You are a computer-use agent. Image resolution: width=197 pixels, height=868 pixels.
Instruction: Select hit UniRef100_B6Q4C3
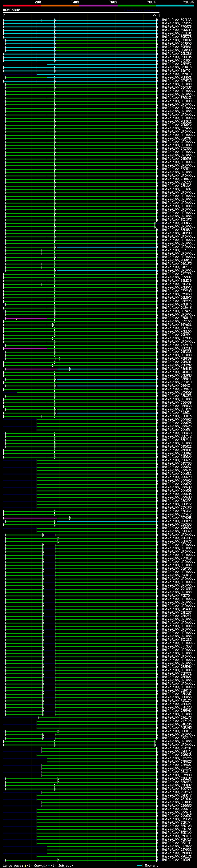[x=177, y=433]
